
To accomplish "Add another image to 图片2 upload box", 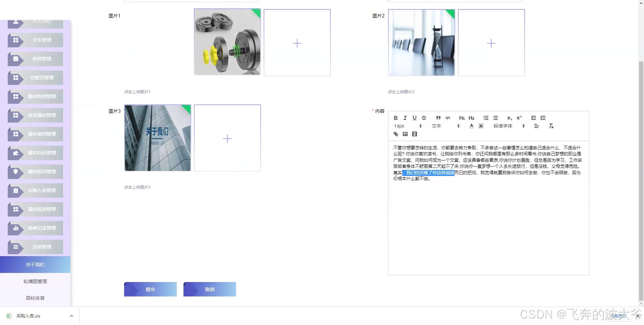I will (491, 43).
